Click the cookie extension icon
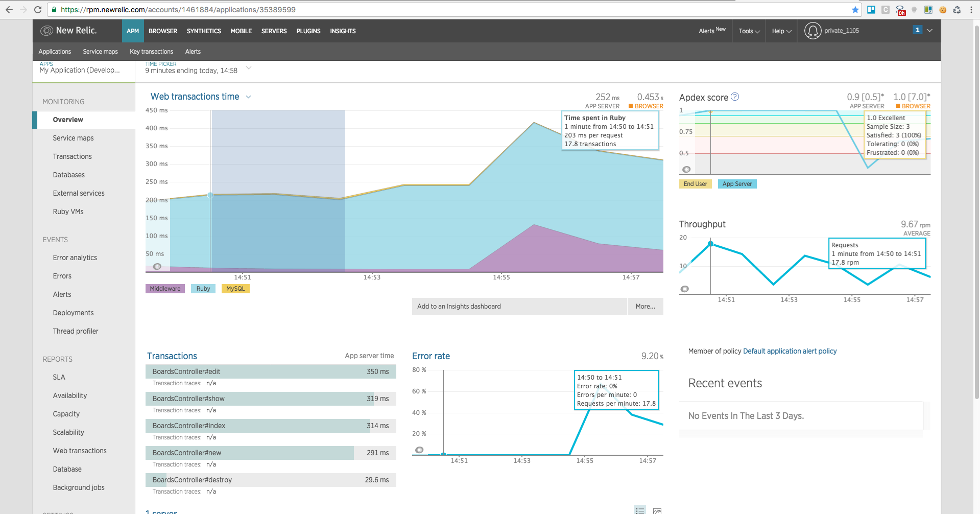 (x=943, y=10)
